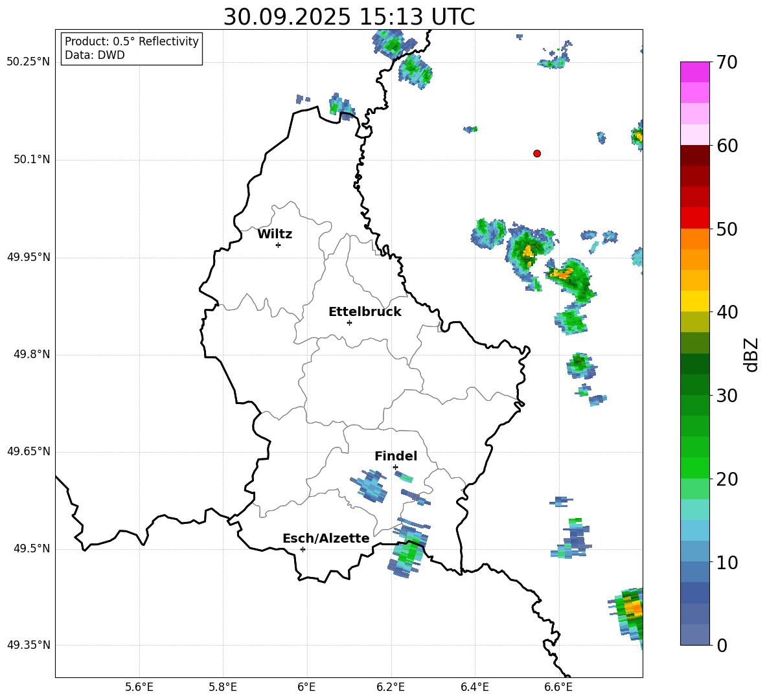Click the 50 colorbar tick label
The height and width of the screenshot is (700, 767).
click(727, 229)
